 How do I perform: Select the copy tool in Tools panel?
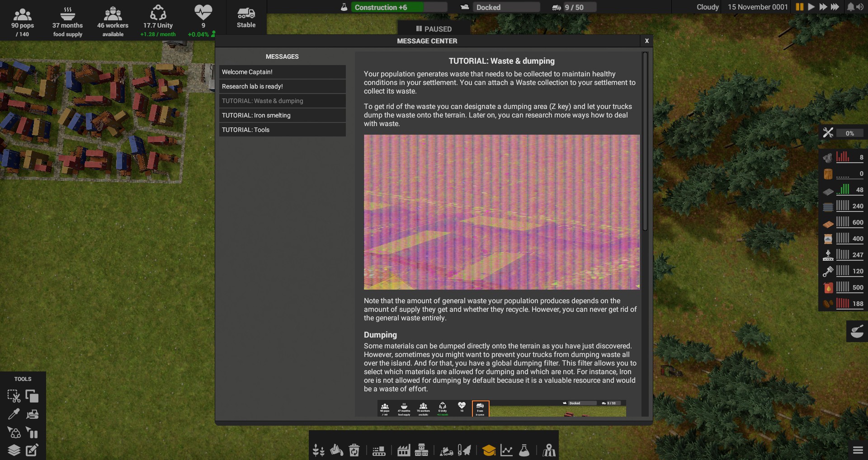(x=33, y=396)
